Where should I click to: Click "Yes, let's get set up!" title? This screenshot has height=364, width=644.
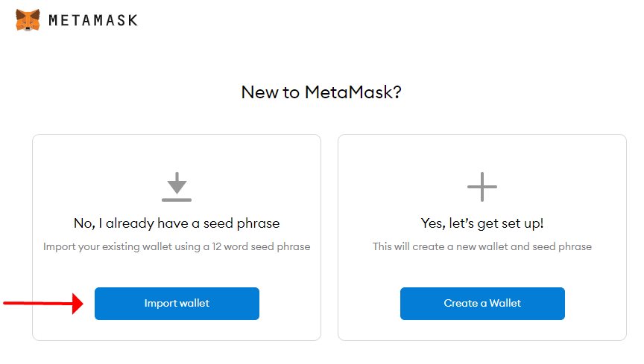click(482, 223)
